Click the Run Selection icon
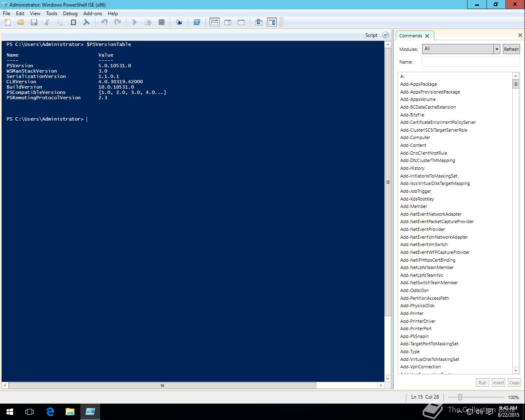Screen dimensions: 525x420 coord(148,23)
